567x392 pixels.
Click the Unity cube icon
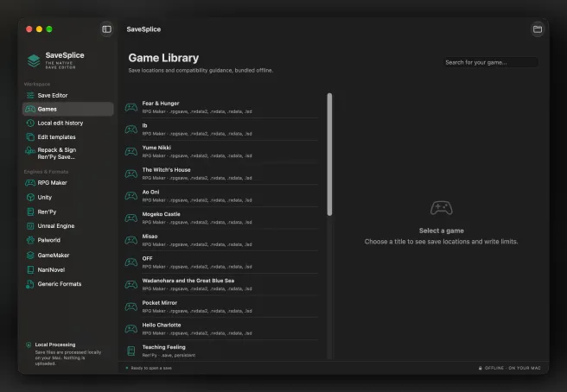coord(30,197)
